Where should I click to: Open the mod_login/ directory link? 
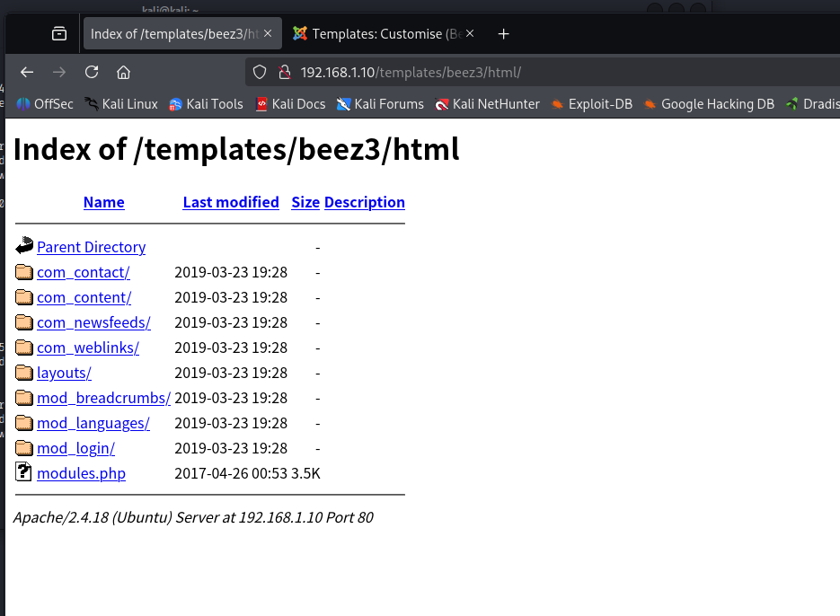coord(76,448)
